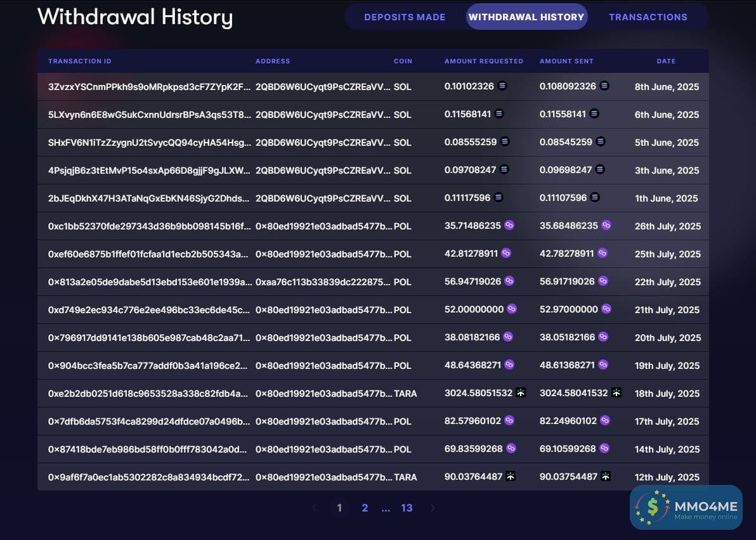Click POL icon beside 82.57960102

pyautogui.click(x=509, y=421)
